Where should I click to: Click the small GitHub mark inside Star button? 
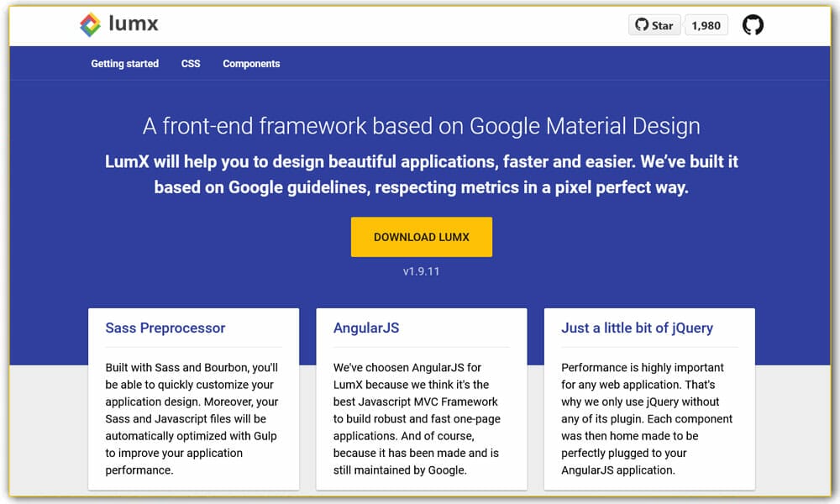pos(642,25)
